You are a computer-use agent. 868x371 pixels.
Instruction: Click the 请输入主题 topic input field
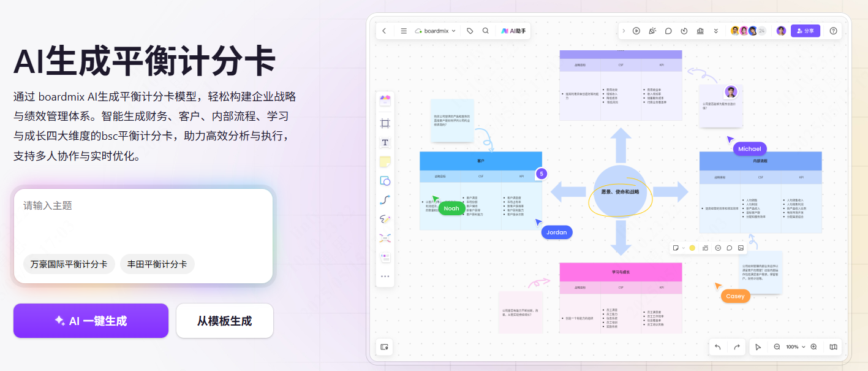(143, 205)
